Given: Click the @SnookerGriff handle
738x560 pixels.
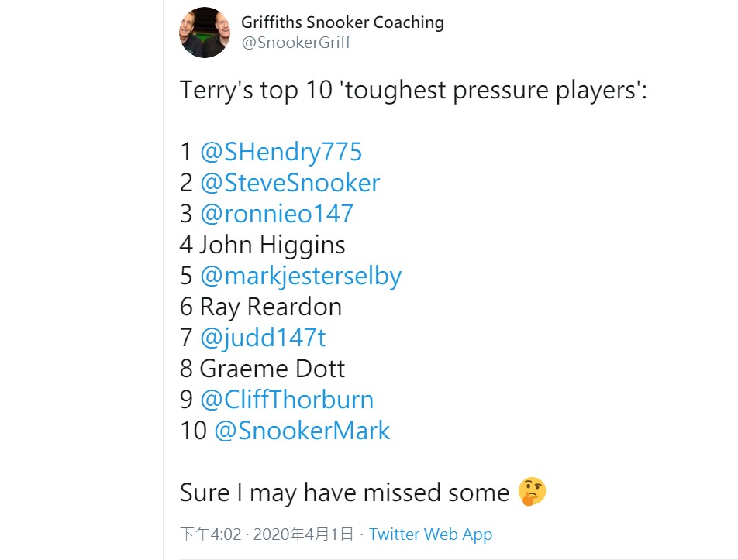Looking at the screenshot, I should pos(295,43).
